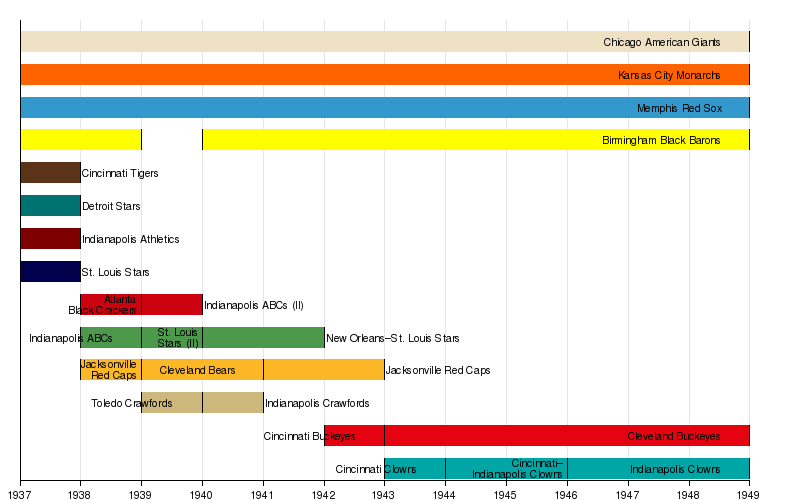Select the Cleveland Bears segment
This screenshot has width=800, height=500.
click(200, 371)
